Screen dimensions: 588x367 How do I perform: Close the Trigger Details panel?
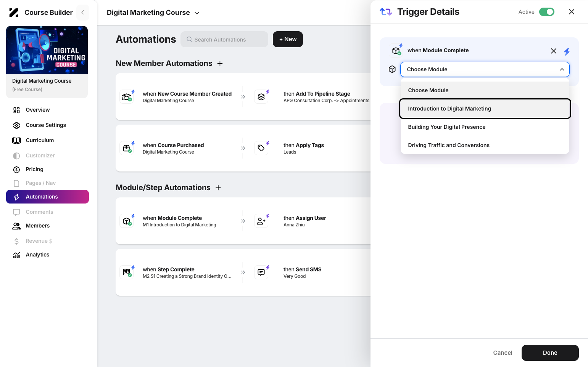pyautogui.click(x=572, y=12)
